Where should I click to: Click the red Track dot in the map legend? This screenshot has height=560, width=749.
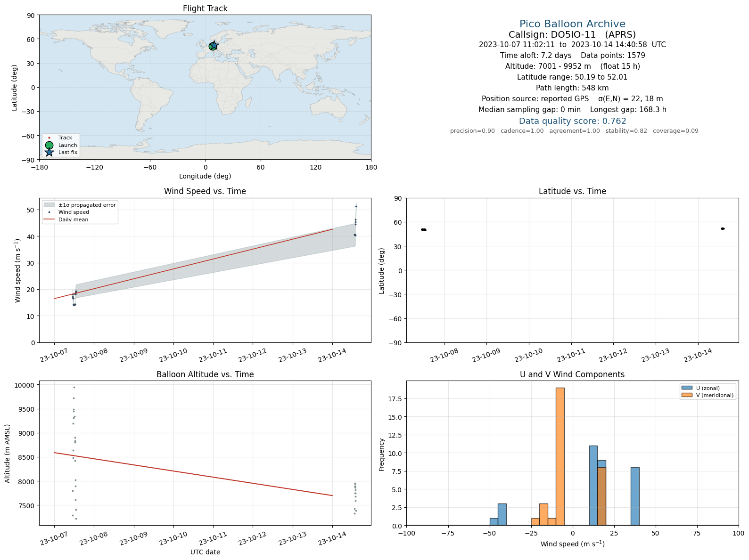point(49,138)
